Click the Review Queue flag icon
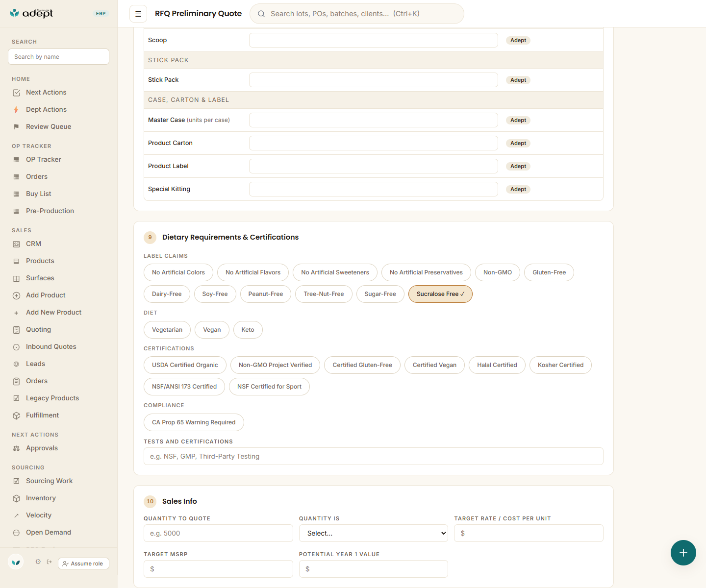The image size is (706, 588). click(x=16, y=127)
